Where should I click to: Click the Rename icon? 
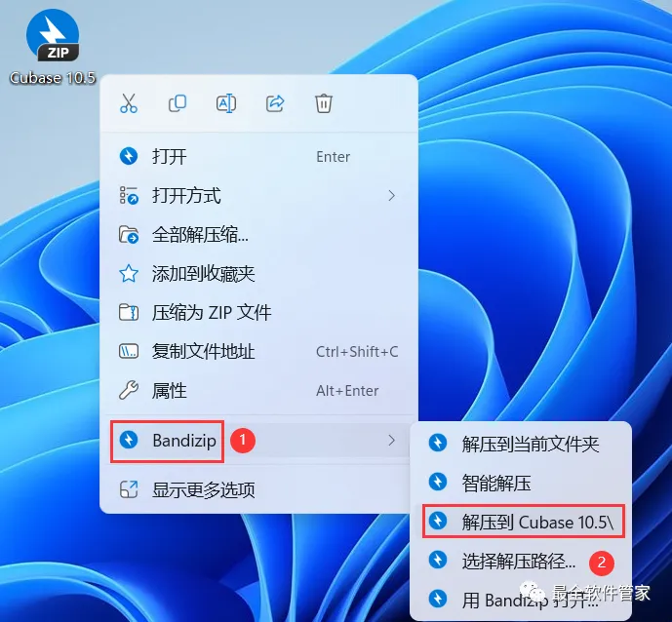226,103
